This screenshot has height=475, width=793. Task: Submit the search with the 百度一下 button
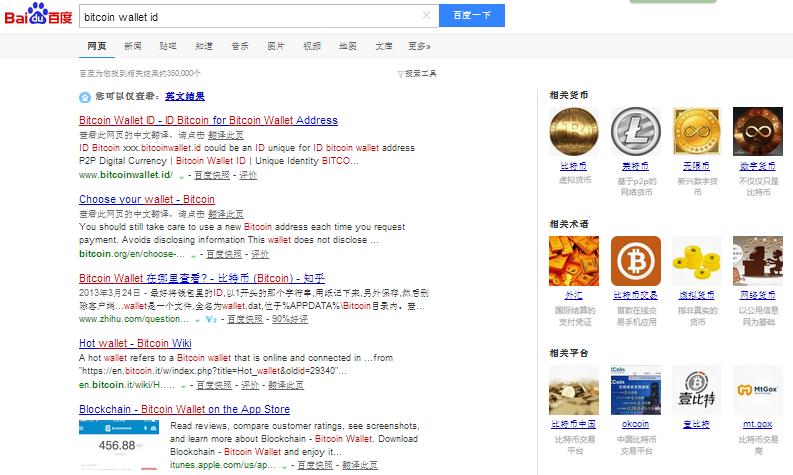coord(472,16)
